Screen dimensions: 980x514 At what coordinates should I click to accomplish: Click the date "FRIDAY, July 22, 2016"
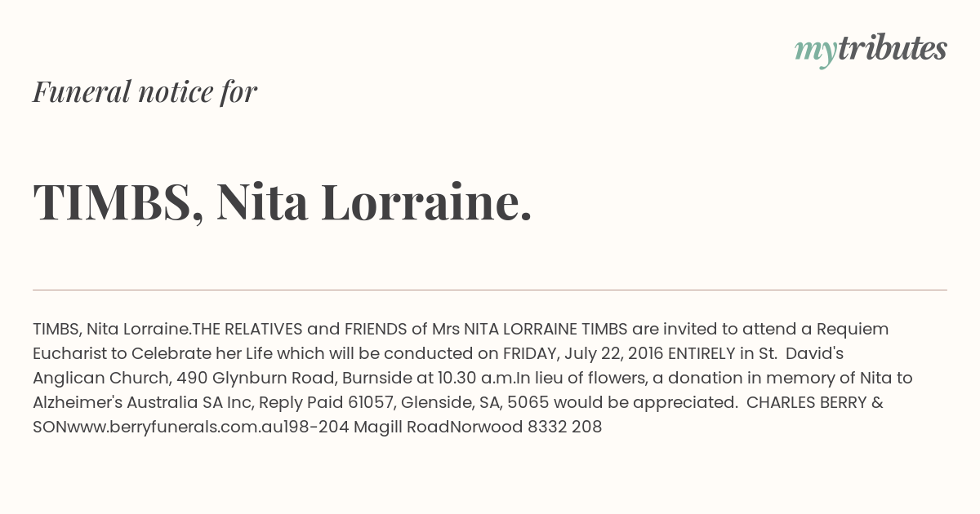pyautogui.click(x=583, y=353)
